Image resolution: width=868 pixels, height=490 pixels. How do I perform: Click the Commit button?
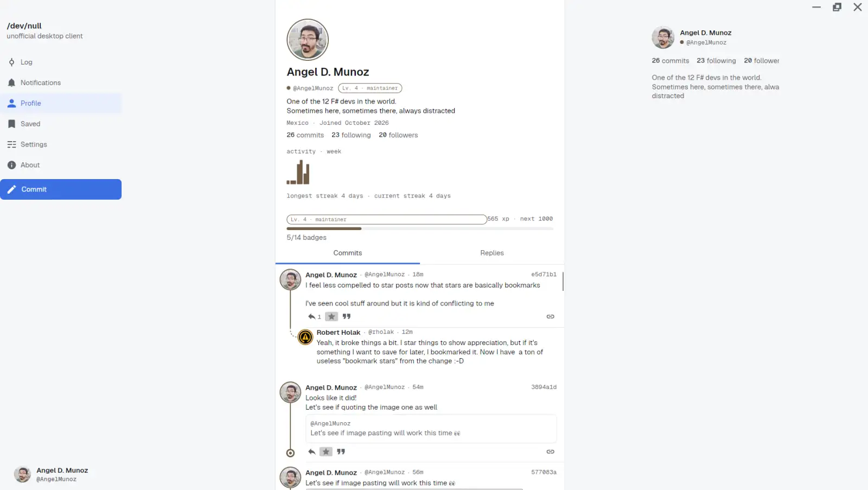[x=61, y=189]
